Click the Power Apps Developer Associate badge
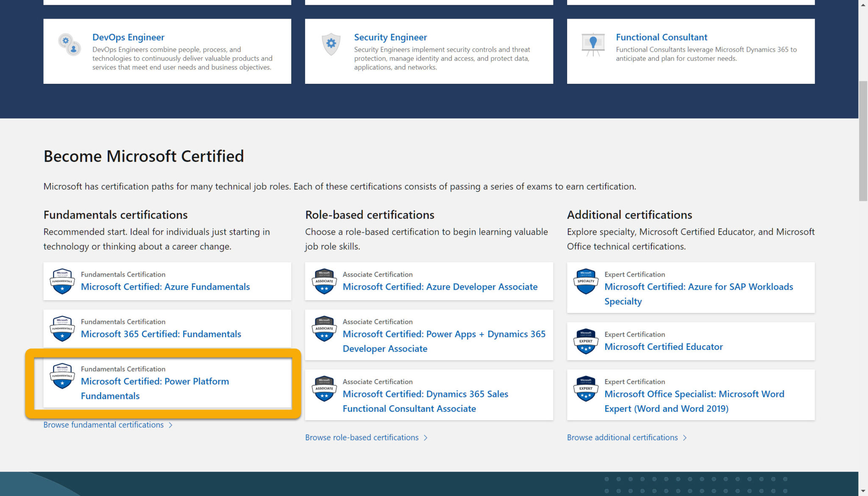Screen dimensions: 868x496 [x=324, y=329]
